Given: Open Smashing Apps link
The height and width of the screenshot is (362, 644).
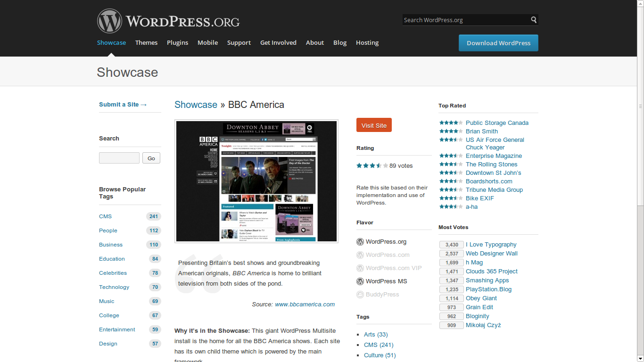Looking at the screenshot, I should point(487,280).
